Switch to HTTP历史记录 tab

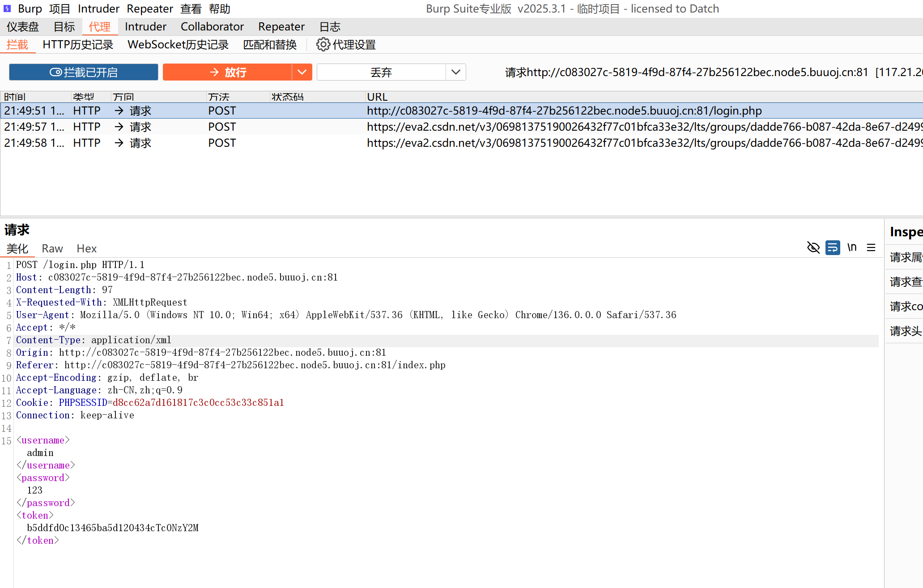tap(78, 45)
